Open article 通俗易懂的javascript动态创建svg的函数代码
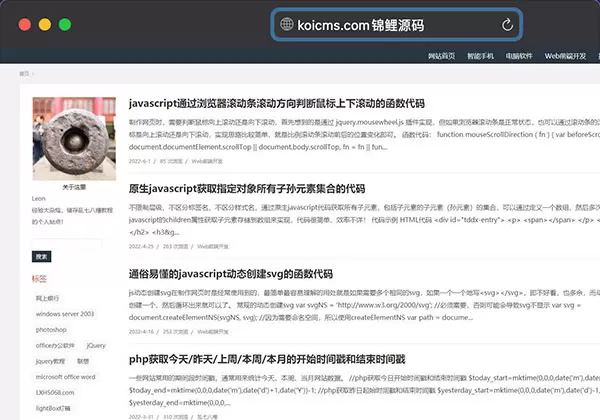Image resolution: width=600 pixels, height=420 pixels. (x=231, y=274)
